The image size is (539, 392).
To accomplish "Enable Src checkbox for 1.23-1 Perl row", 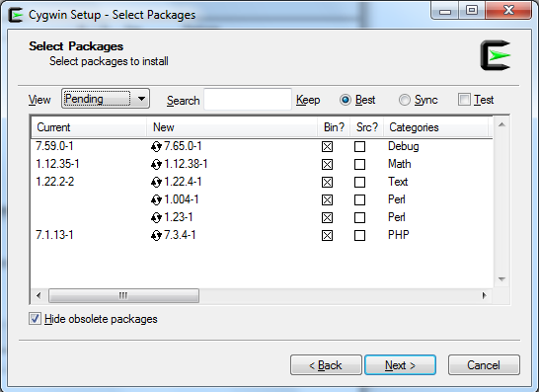I will [x=359, y=217].
